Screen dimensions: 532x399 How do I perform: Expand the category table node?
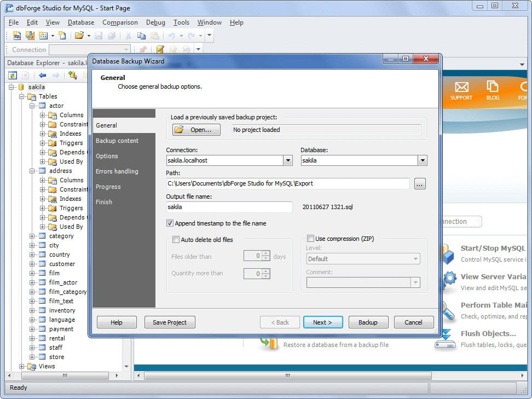click(32, 236)
